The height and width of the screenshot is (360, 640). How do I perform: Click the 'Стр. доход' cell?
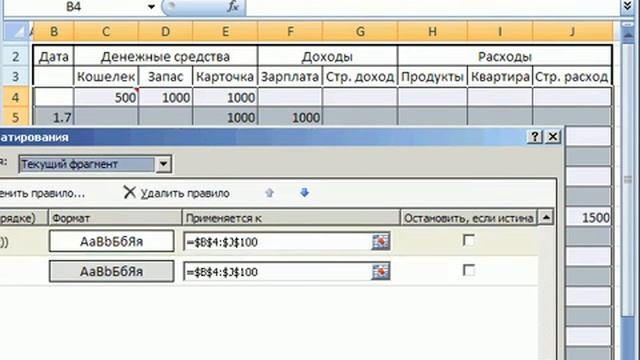[x=360, y=76]
